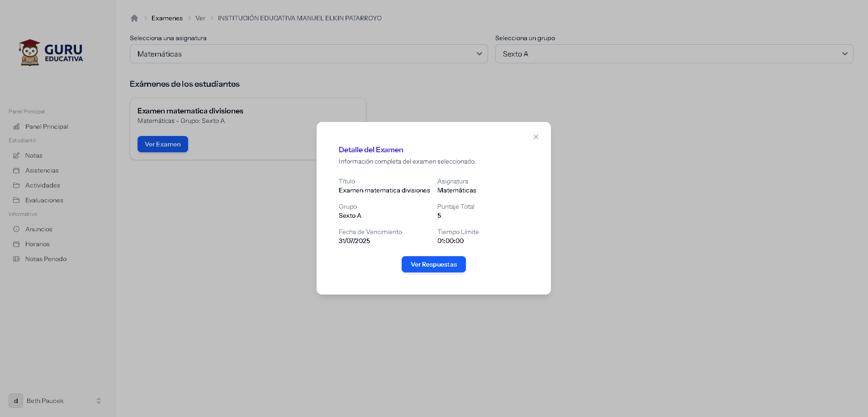Click the Notas Periodo icon
868x417 pixels.
[x=16, y=259]
